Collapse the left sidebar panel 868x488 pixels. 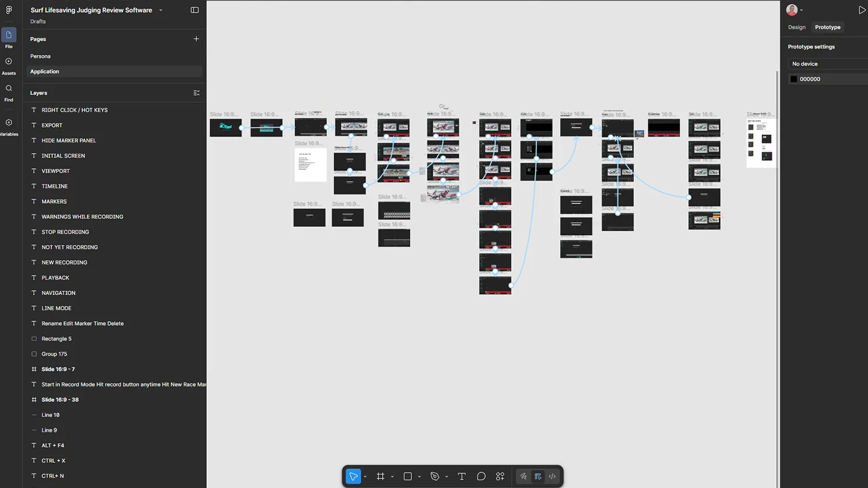click(x=195, y=9)
